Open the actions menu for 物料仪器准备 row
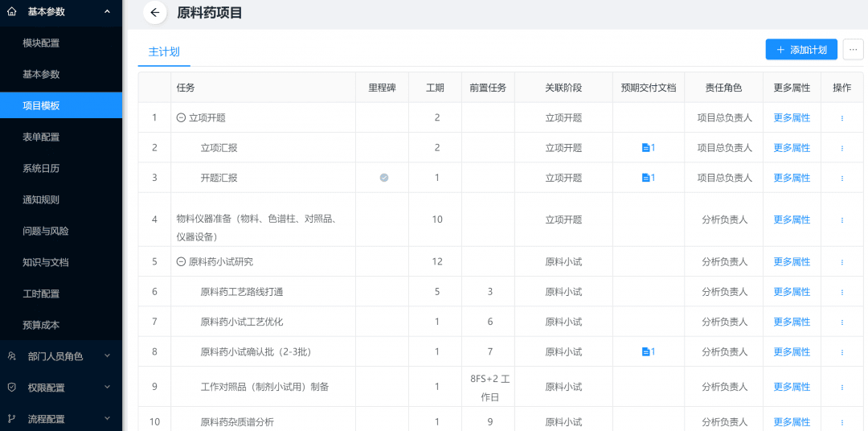The width and height of the screenshot is (868, 431). pyautogui.click(x=842, y=220)
